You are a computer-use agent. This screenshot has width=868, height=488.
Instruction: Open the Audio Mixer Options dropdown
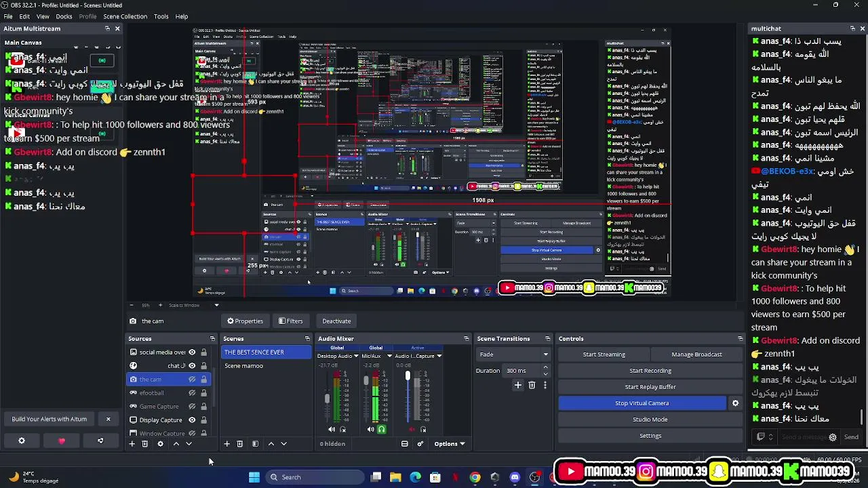450,444
